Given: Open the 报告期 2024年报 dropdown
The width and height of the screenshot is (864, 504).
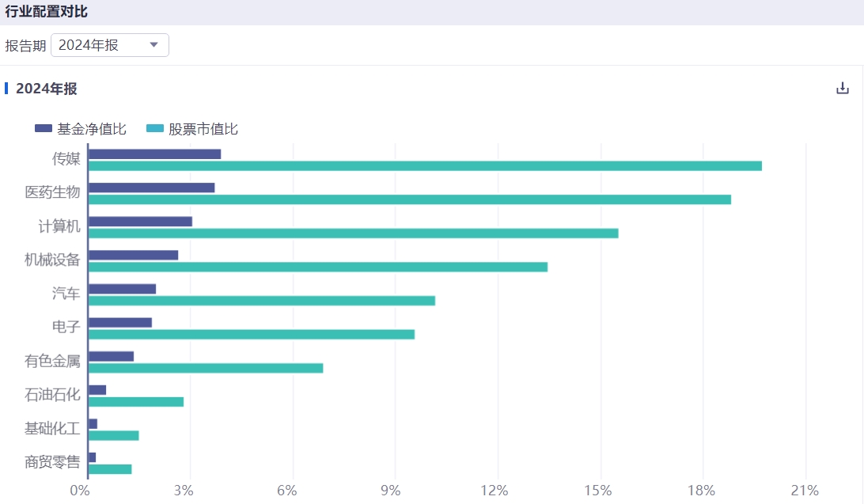Looking at the screenshot, I should click(x=109, y=45).
